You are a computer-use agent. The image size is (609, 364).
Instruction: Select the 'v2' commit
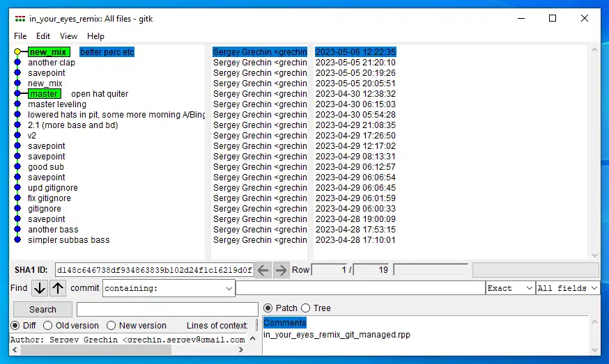click(32, 136)
